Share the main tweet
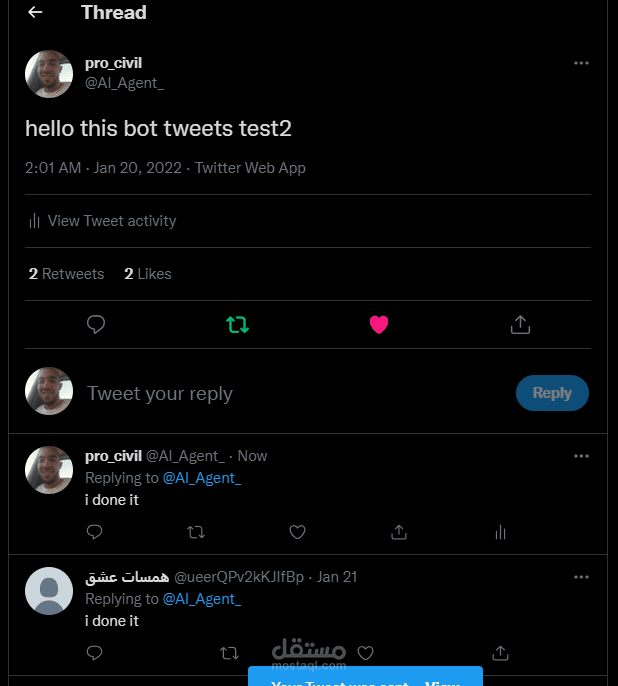Viewport: 618px width, 686px height. point(520,324)
